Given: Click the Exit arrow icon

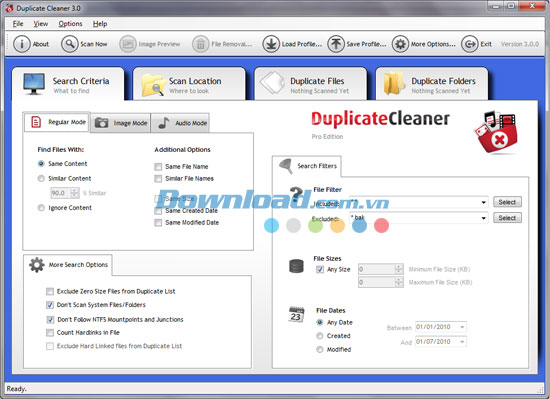Looking at the screenshot, I should pyautogui.click(x=469, y=44).
